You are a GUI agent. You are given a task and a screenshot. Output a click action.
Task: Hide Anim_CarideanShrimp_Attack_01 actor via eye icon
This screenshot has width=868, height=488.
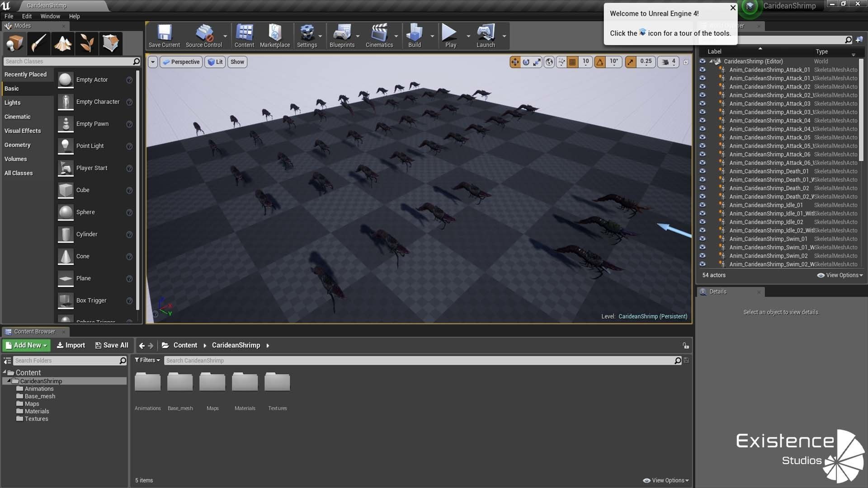702,70
